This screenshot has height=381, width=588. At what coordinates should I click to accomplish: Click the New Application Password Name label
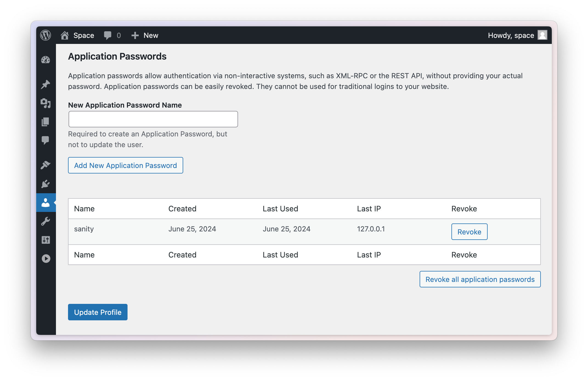(x=125, y=105)
